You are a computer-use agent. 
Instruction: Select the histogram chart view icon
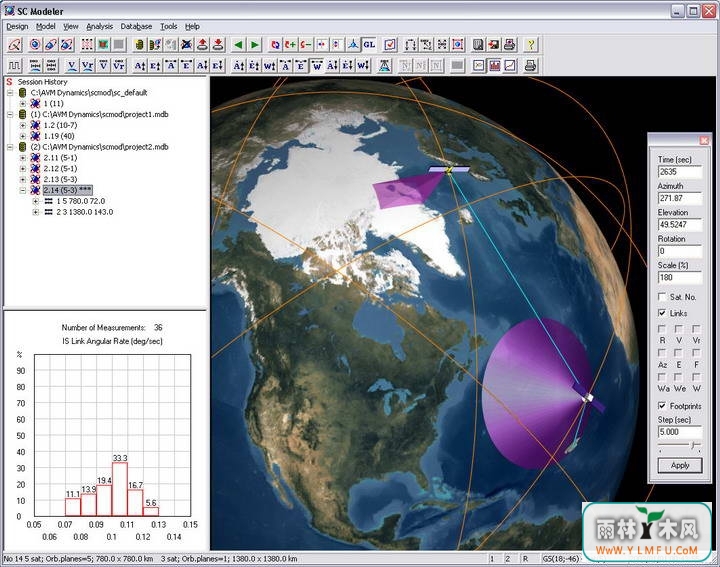(x=495, y=66)
